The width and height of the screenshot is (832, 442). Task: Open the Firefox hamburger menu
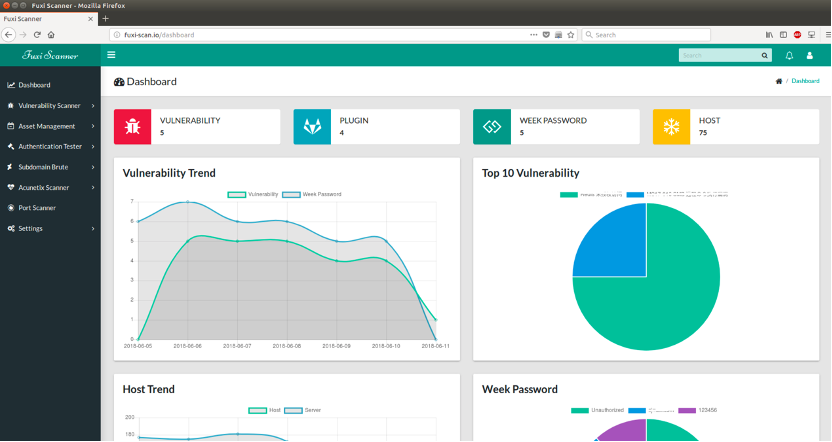(828, 34)
